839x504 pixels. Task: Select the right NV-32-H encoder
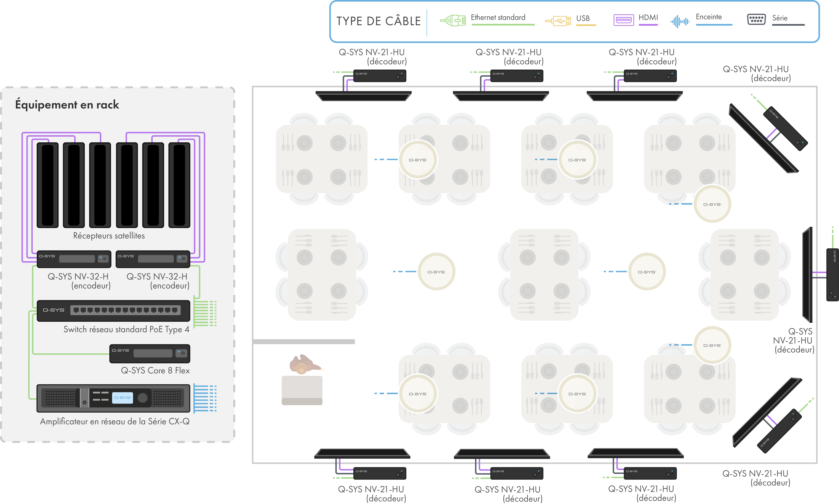pos(153,259)
